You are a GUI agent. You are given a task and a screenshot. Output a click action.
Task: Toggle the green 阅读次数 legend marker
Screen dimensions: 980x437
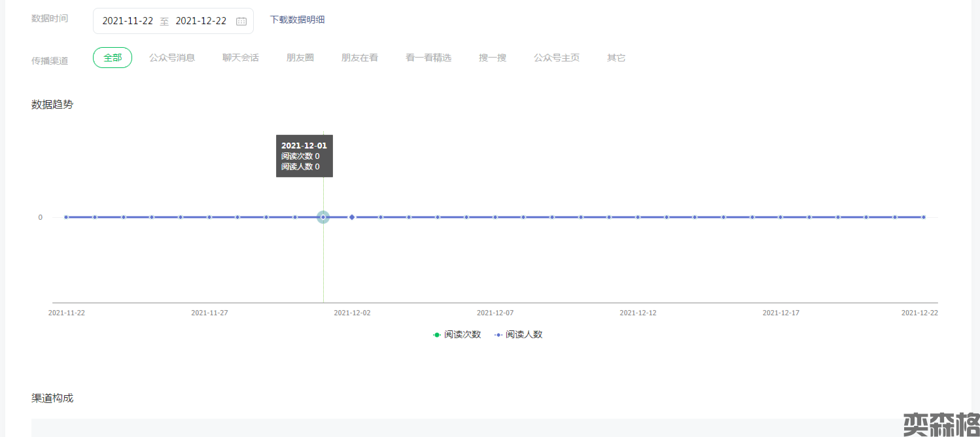436,335
